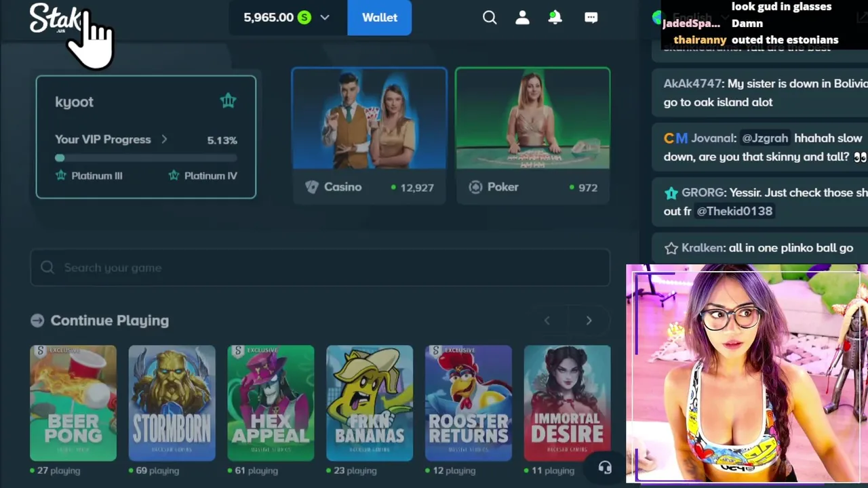The width and height of the screenshot is (868, 488).
Task: Click the AkAk4747 chat username
Action: point(693,83)
